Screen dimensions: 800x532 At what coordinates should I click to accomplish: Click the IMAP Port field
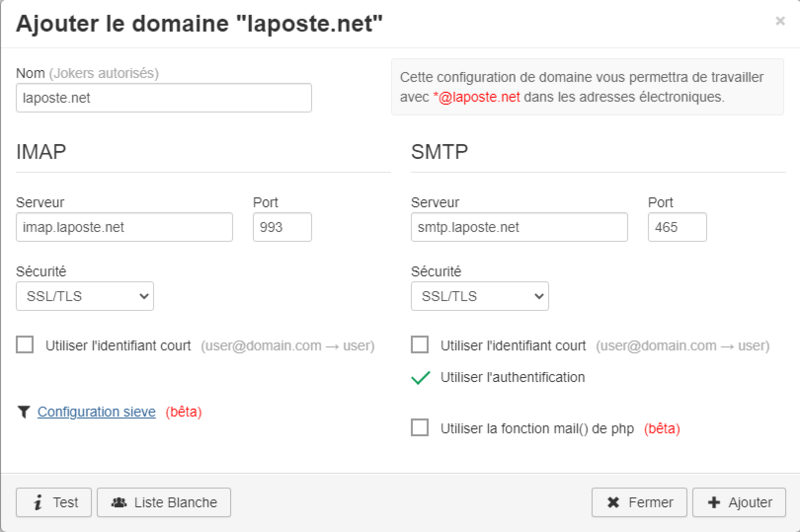283,227
